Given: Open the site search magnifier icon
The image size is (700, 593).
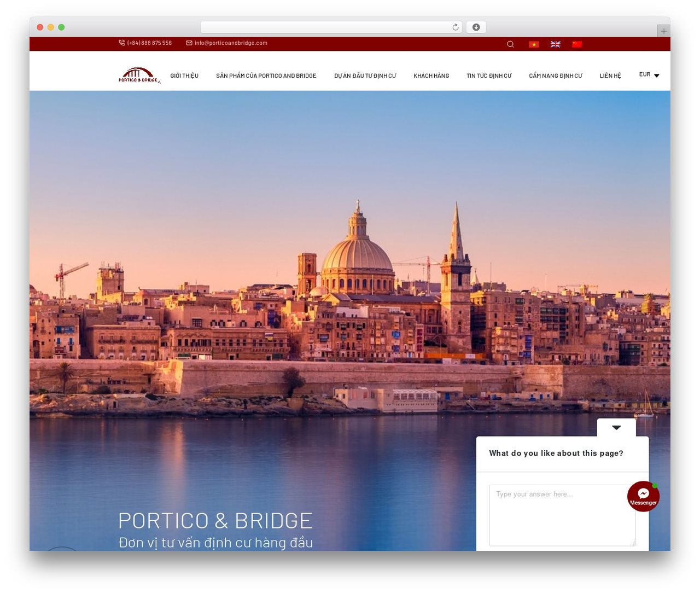Looking at the screenshot, I should click(x=510, y=44).
